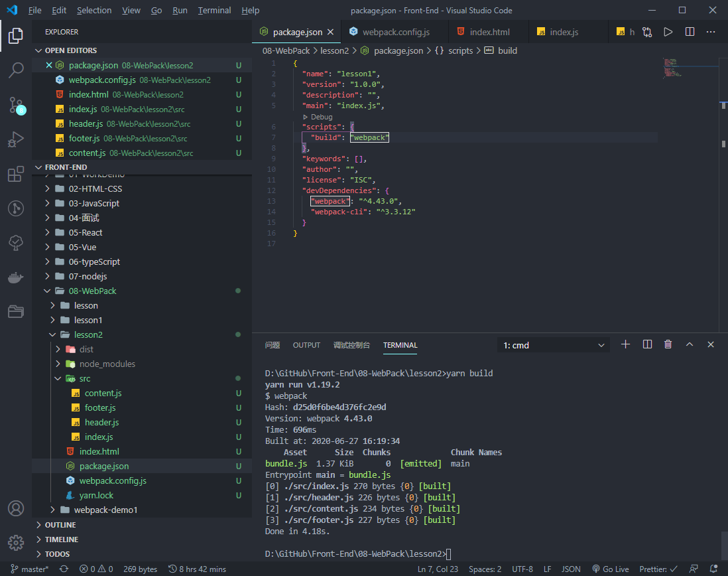Open the File menu
This screenshot has width=728, height=576.
click(x=35, y=10)
